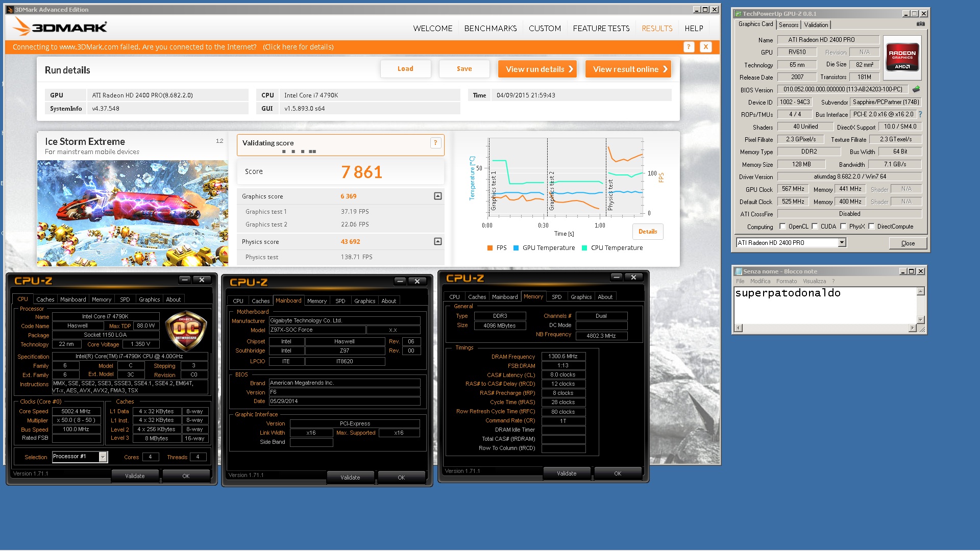Click Validate in the first CPU-Z window
The height and width of the screenshot is (551, 980).
135,476
